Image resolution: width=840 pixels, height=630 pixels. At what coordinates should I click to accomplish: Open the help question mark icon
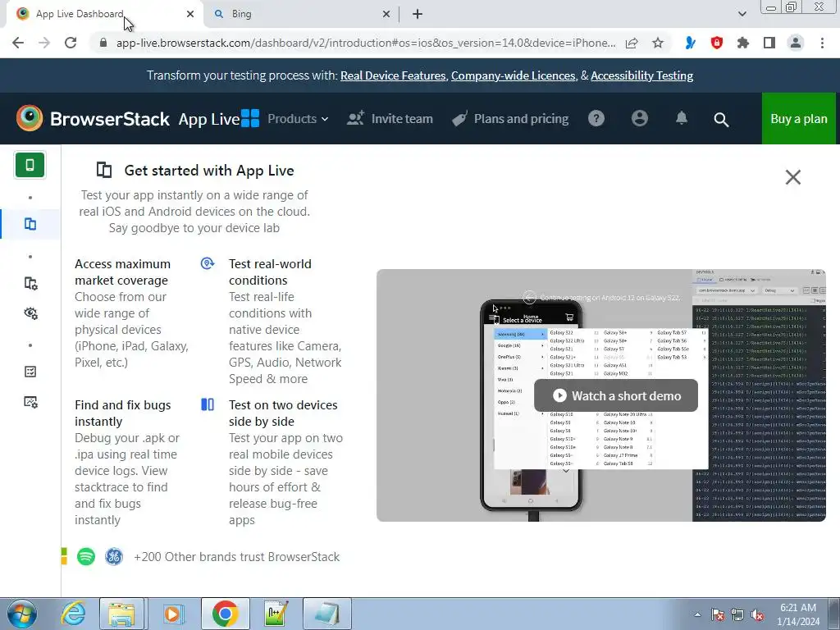pyautogui.click(x=596, y=118)
